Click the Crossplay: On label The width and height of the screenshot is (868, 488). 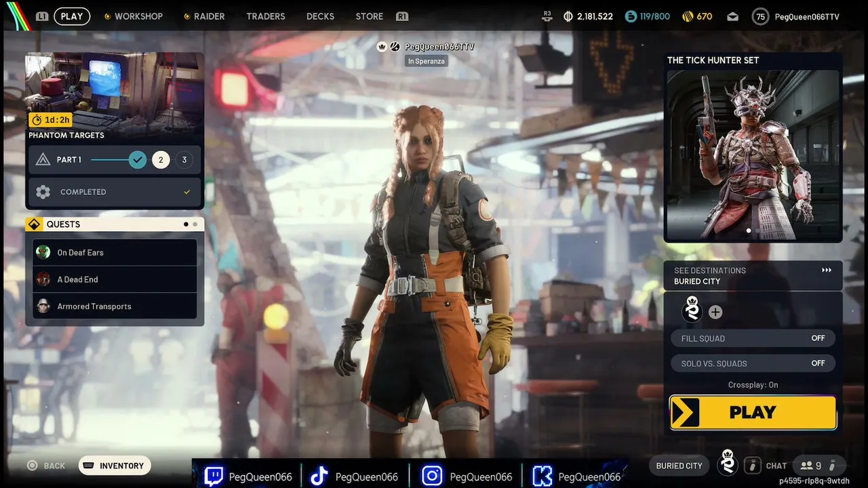pos(753,385)
